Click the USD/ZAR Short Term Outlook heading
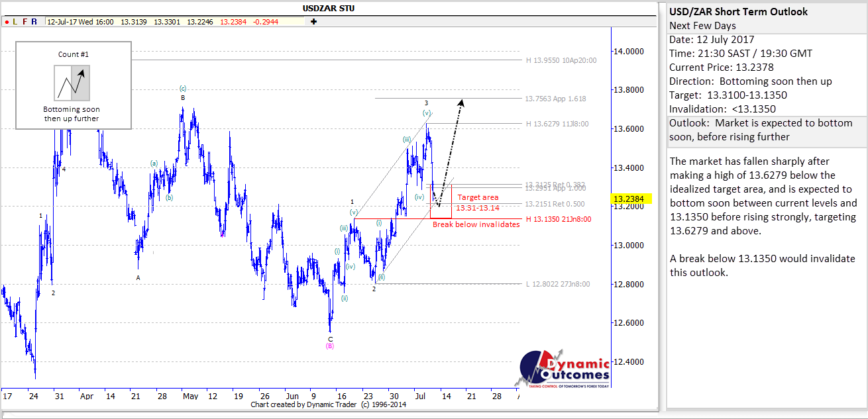This screenshot has height=419, width=868. coord(739,12)
